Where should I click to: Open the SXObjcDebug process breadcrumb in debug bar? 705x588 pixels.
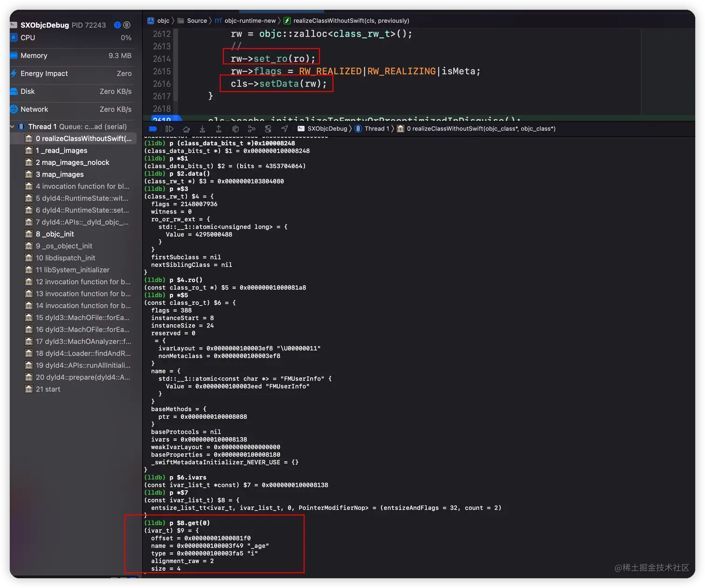[322, 129]
